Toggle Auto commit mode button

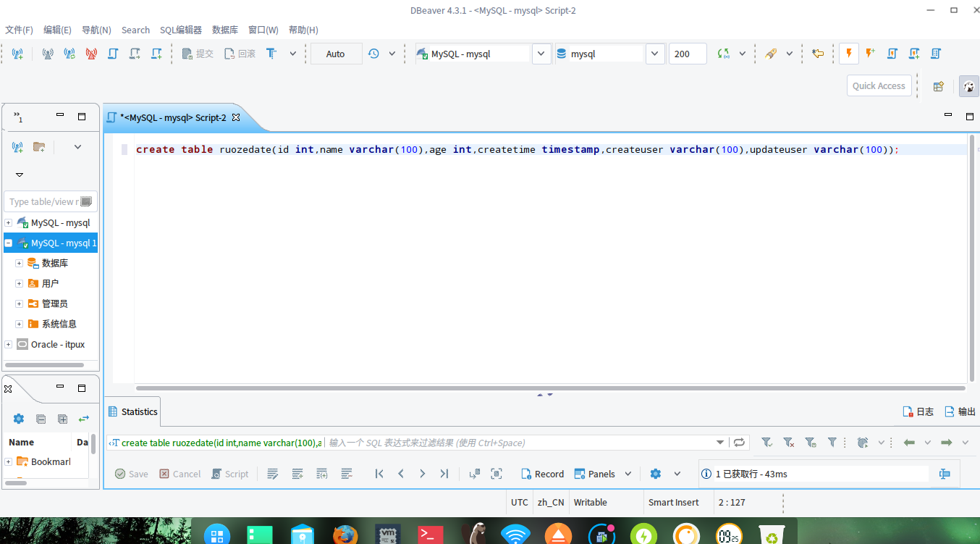coord(336,54)
